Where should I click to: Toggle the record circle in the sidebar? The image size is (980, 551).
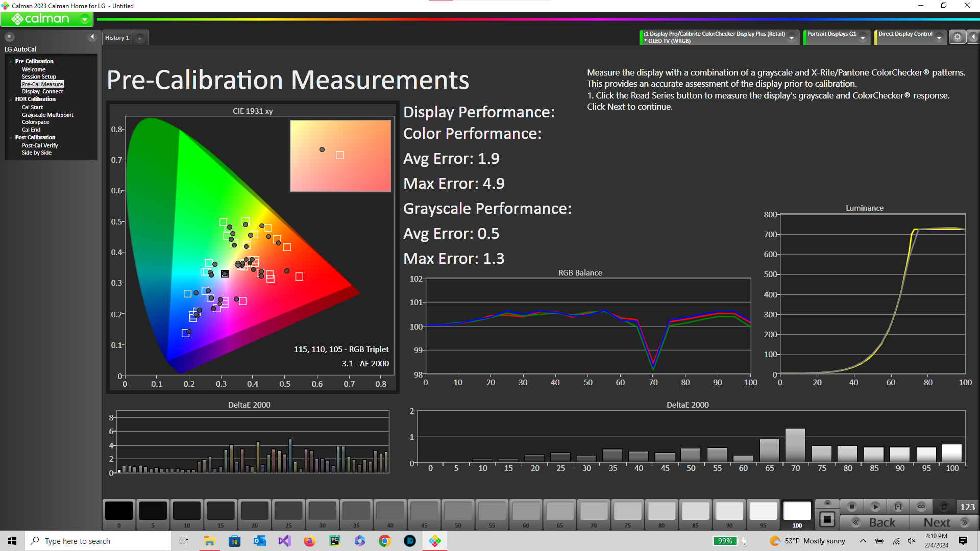click(9, 37)
